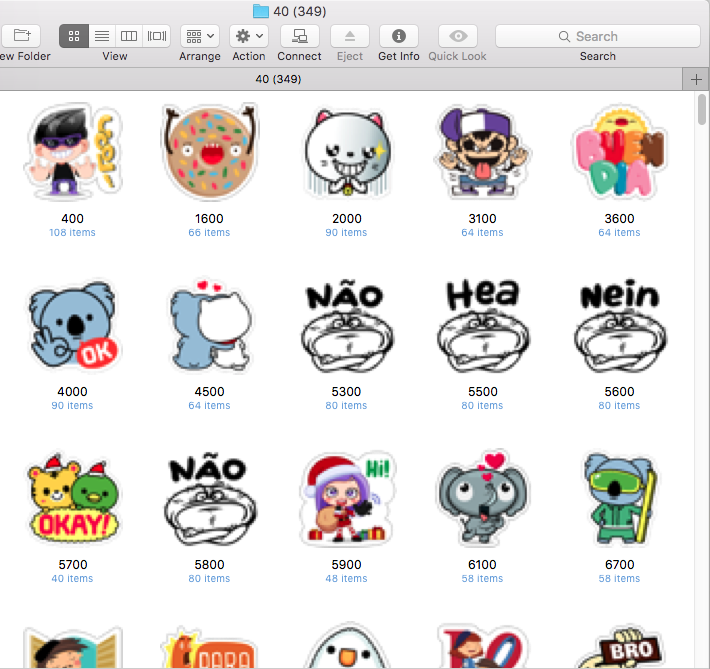Screen dimensions: 710x669
Task: Click the '66 items' count text
Action: click(209, 233)
